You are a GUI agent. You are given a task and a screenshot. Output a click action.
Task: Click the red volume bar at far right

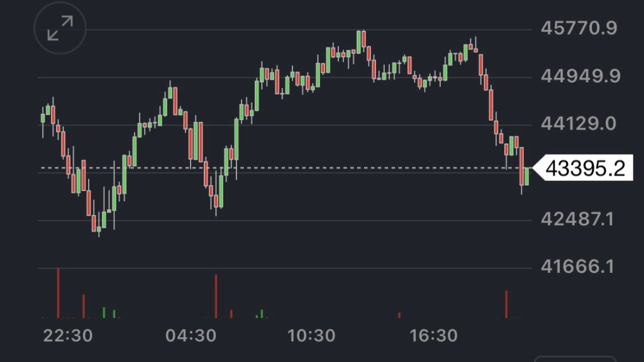coord(506,304)
